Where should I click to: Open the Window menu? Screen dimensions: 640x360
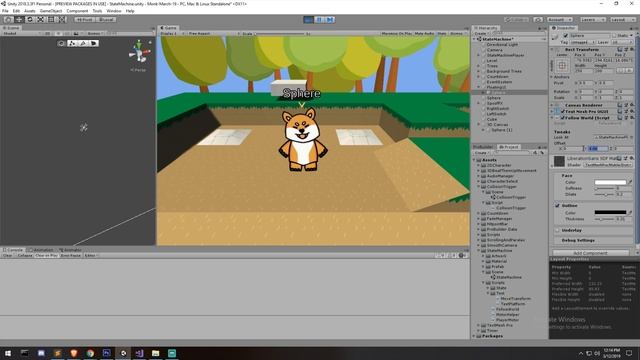click(x=114, y=11)
